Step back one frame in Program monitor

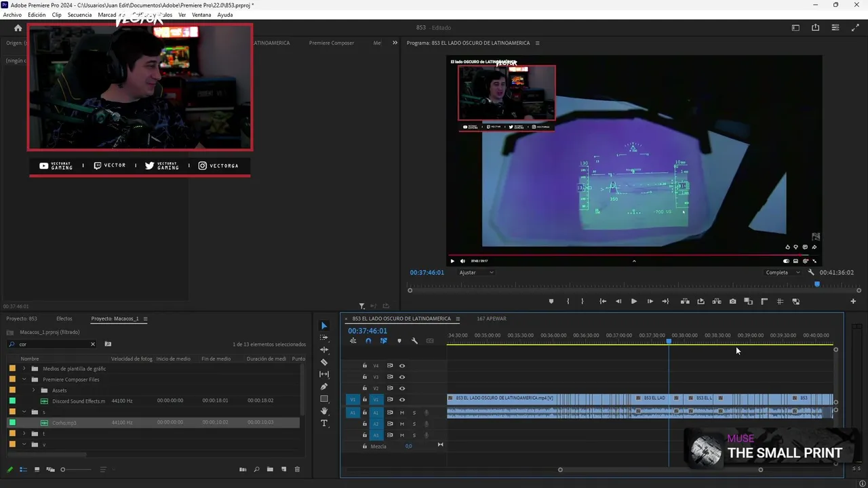(x=618, y=302)
